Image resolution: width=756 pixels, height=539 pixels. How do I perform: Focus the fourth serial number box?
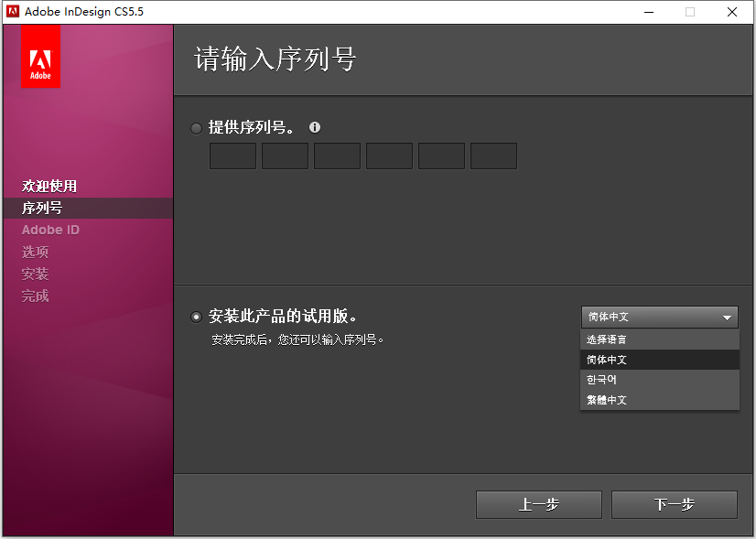(389, 156)
